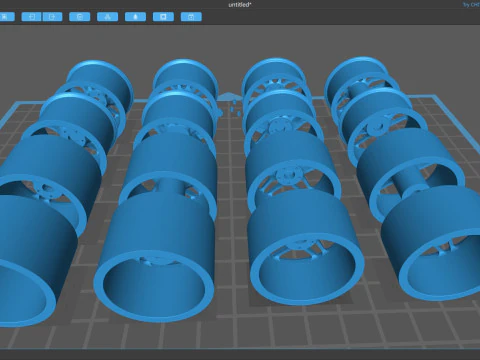This screenshot has height=360, width=480.
Task: Click the export arrow-out toolbar icon
Action: pos(52,17)
